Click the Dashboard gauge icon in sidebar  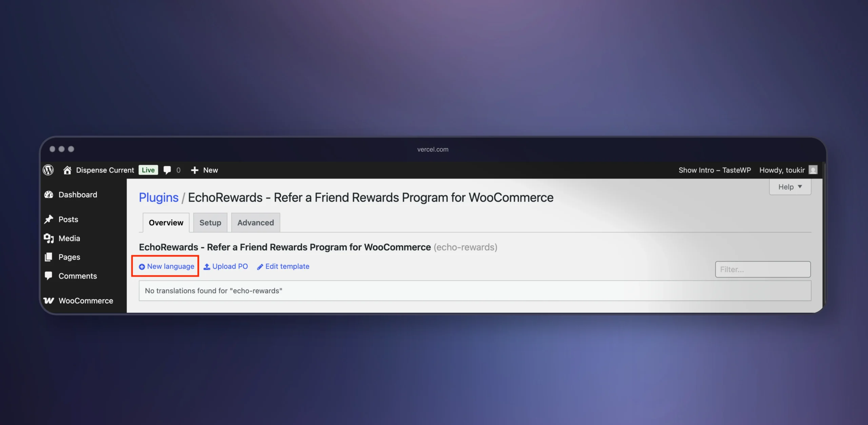pyautogui.click(x=49, y=195)
